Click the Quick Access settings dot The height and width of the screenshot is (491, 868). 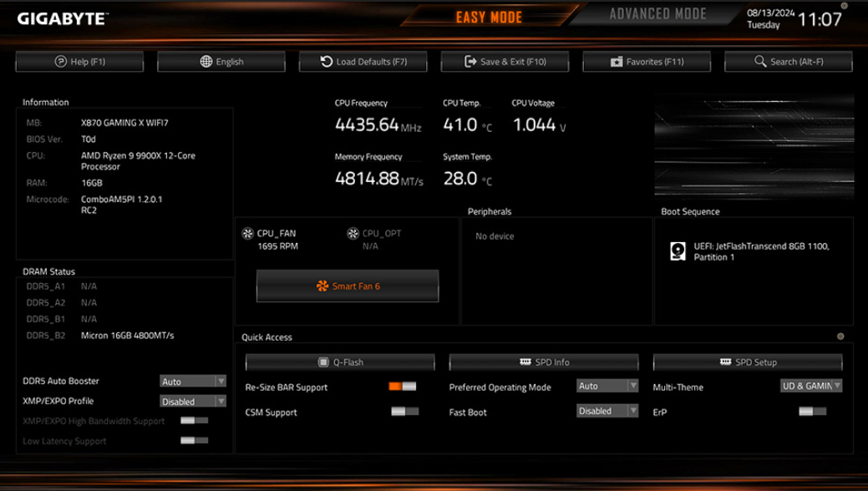(x=840, y=337)
